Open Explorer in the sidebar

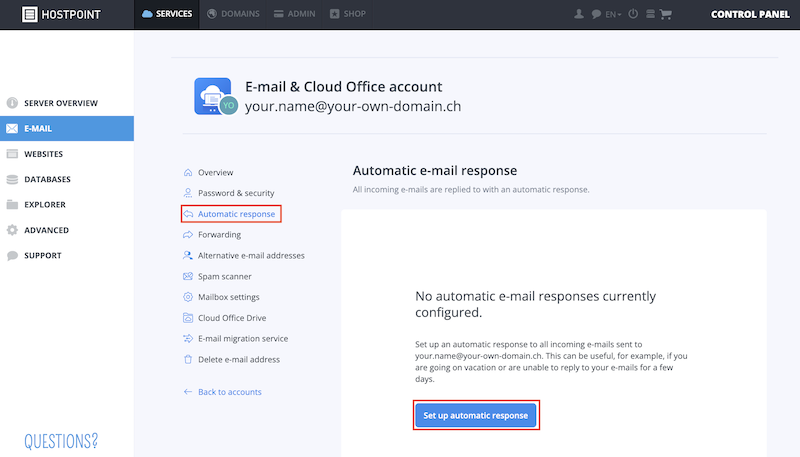(67, 205)
